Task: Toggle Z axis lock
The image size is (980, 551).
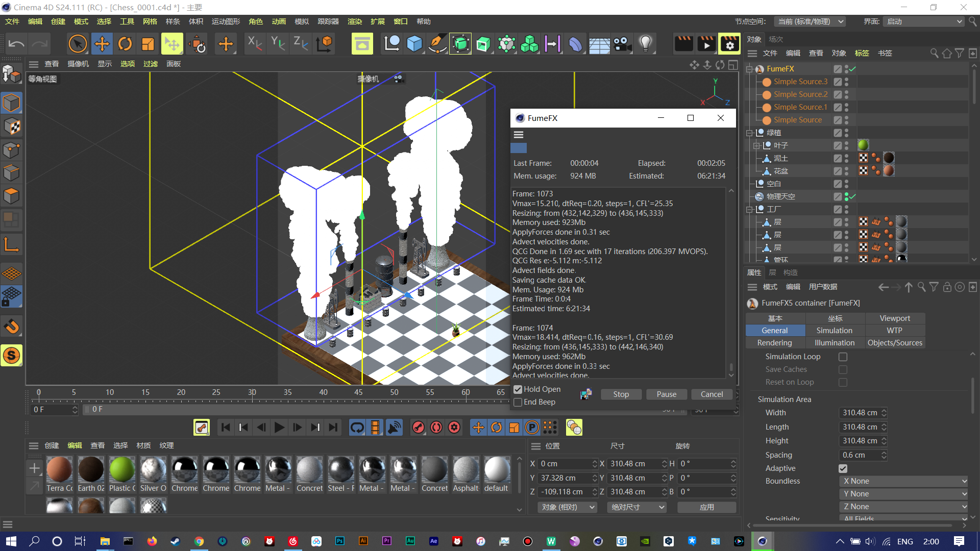Action: [301, 44]
